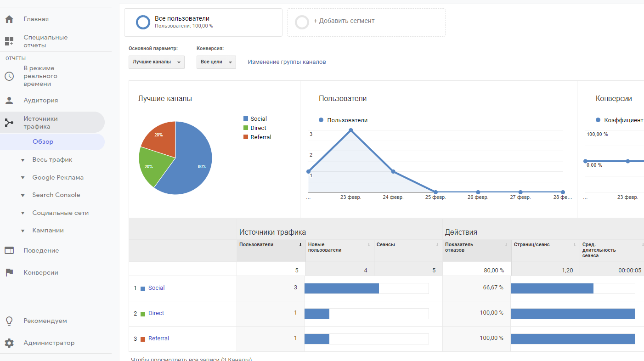Click Изменение группы каналов link
The height and width of the screenshot is (361, 644).
coord(287,62)
